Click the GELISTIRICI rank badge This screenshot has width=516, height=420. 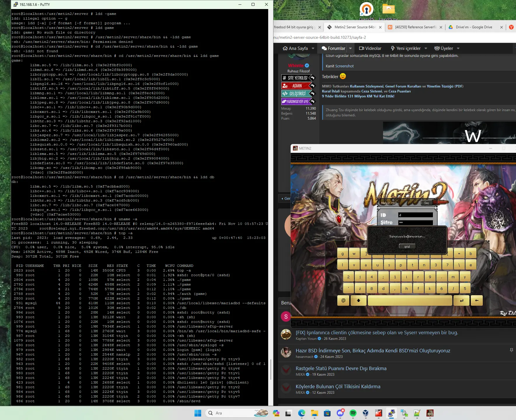298,94
